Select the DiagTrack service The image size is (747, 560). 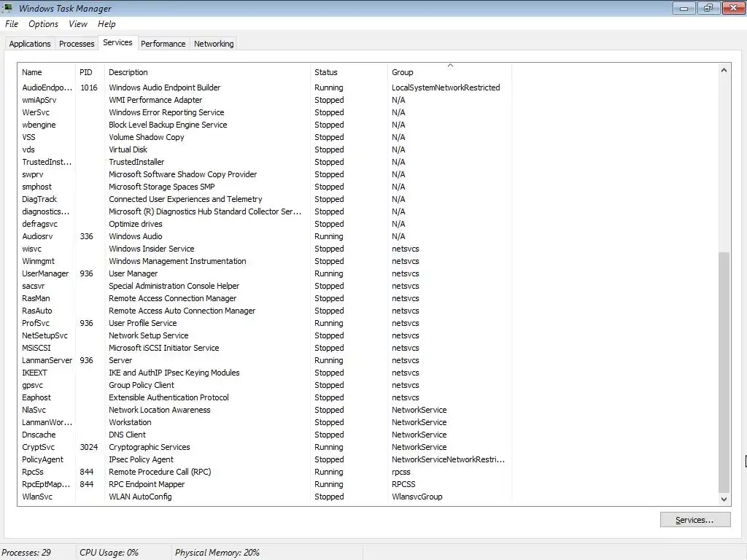(x=266, y=199)
